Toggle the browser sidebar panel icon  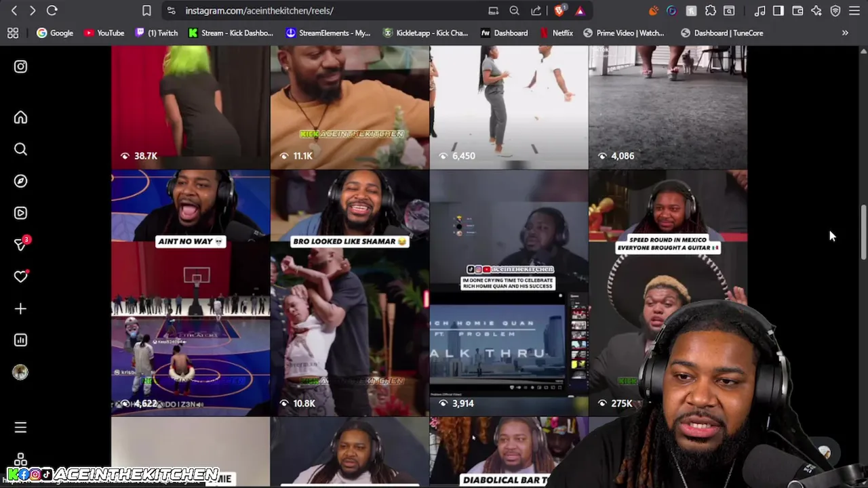tap(778, 10)
